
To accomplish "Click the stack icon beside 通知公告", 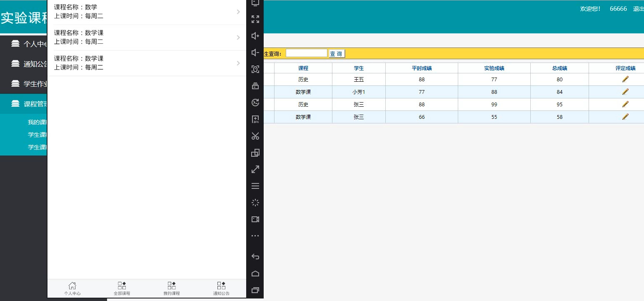I will [x=15, y=63].
